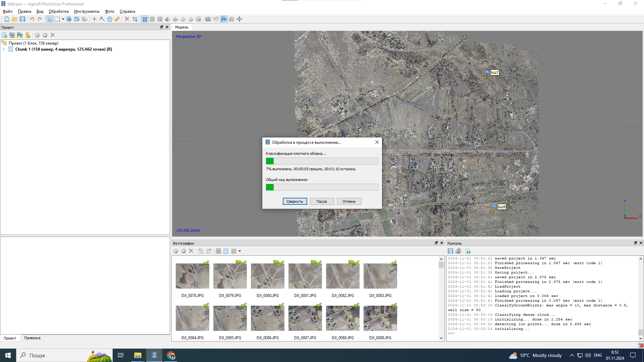644x362 pixels.
Task: Click the classification progress bar
Action: (x=322, y=161)
